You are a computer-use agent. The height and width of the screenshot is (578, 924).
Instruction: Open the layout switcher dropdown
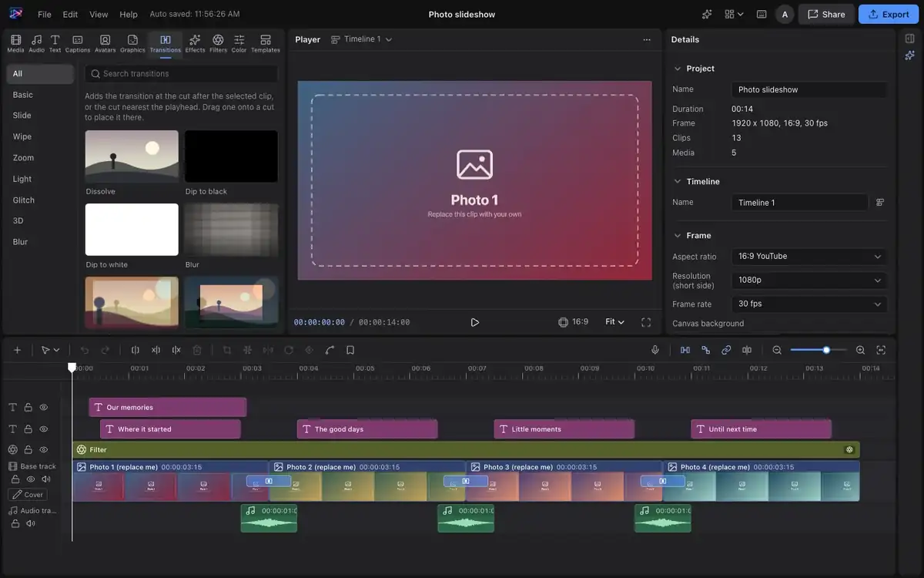pyautogui.click(x=734, y=14)
